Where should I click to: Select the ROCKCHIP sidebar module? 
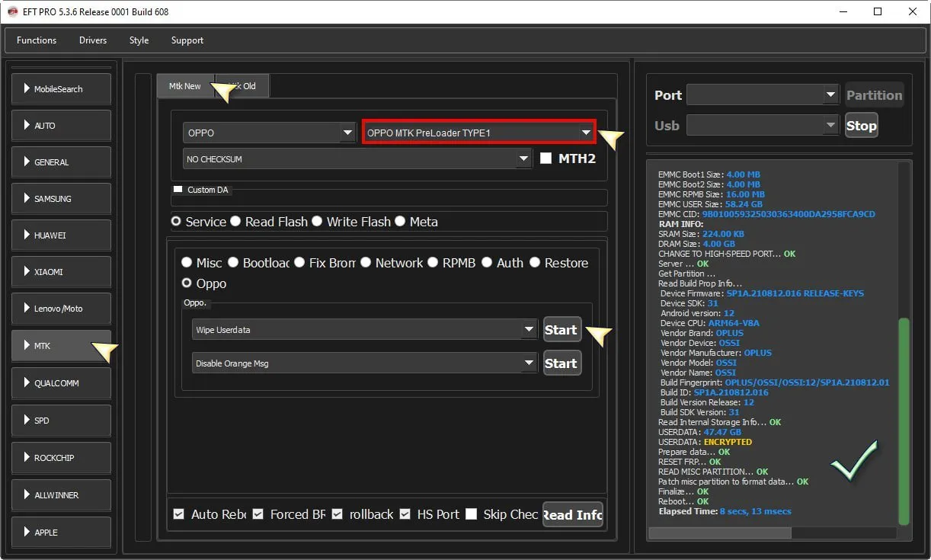coord(61,458)
